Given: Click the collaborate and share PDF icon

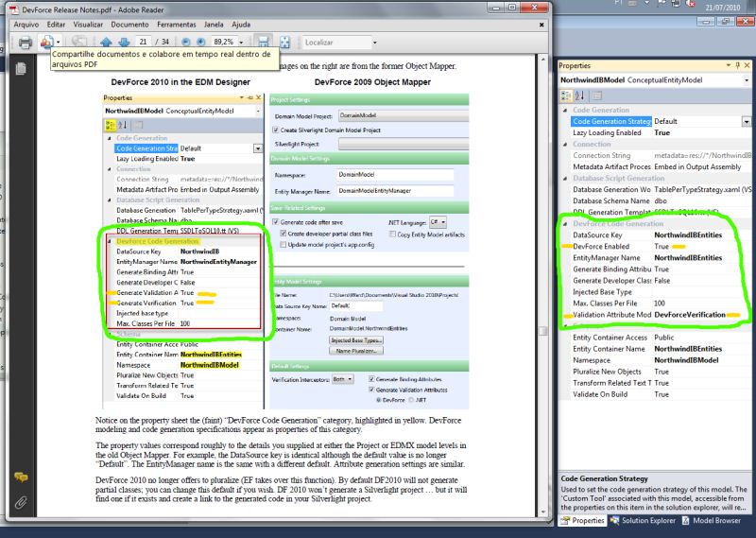Looking at the screenshot, I should pos(47,43).
